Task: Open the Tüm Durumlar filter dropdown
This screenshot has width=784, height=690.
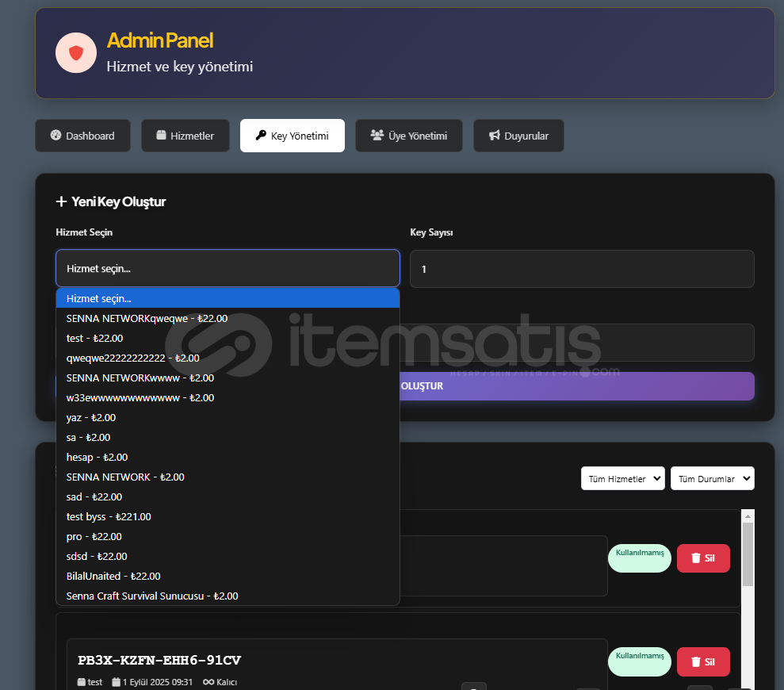Action: click(x=712, y=478)
